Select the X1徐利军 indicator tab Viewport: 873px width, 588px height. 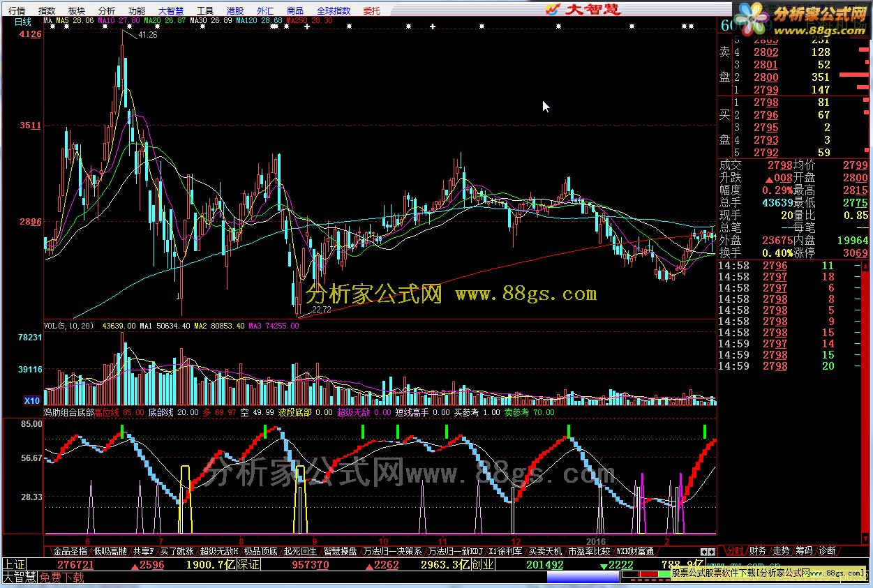point(505,551)
